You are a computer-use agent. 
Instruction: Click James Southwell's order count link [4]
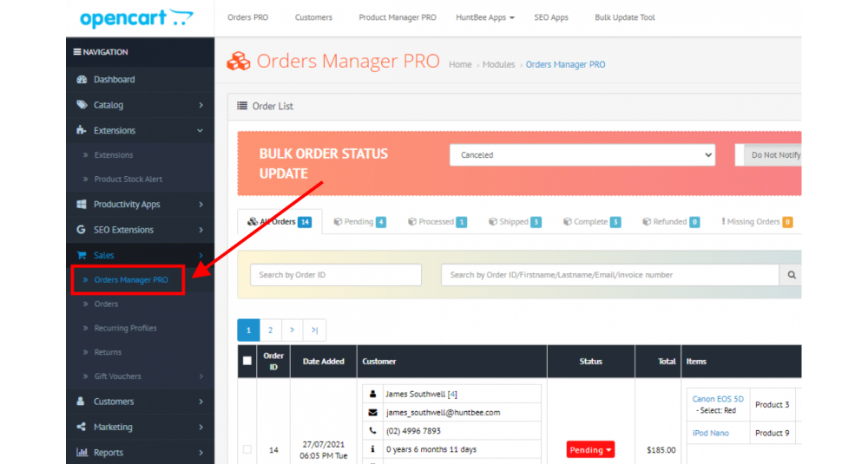tap(452, 394)
